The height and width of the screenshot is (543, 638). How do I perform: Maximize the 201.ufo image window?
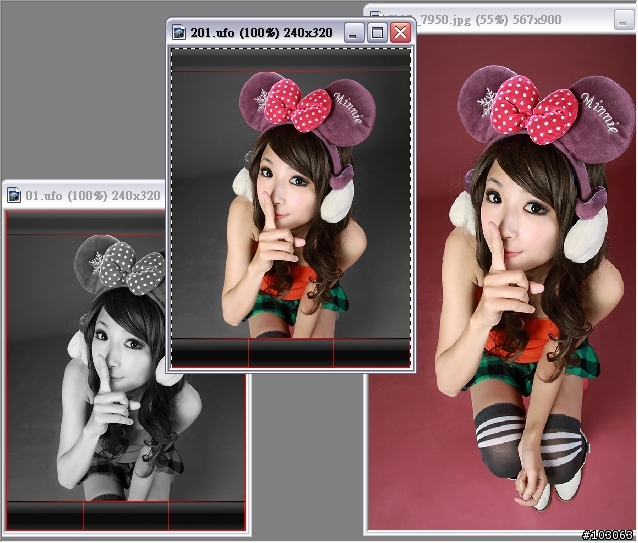pos(377,33)
